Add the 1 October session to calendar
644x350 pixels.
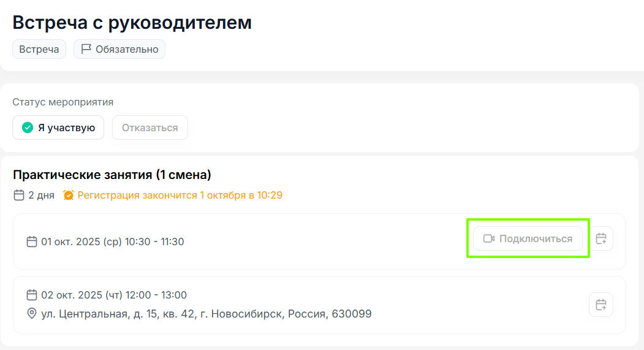601,238
